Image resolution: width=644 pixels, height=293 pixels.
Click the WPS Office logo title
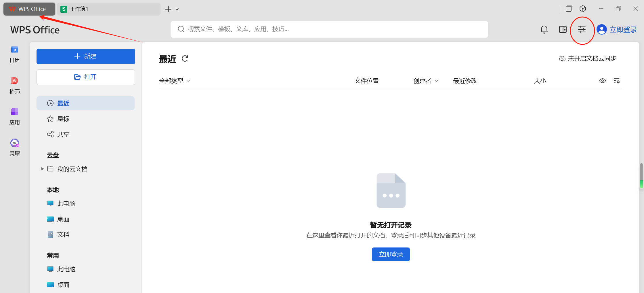coord(35,30)
